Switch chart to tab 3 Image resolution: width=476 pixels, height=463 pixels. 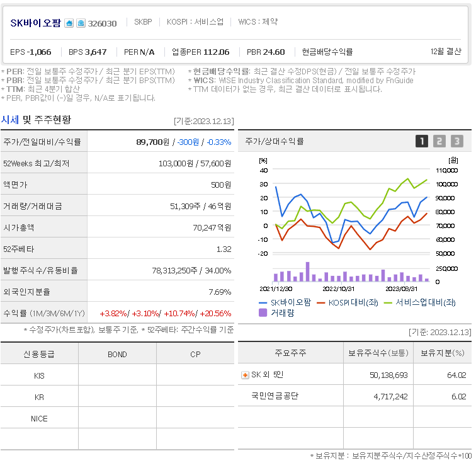pyautogui.click(x=457, y=141)
